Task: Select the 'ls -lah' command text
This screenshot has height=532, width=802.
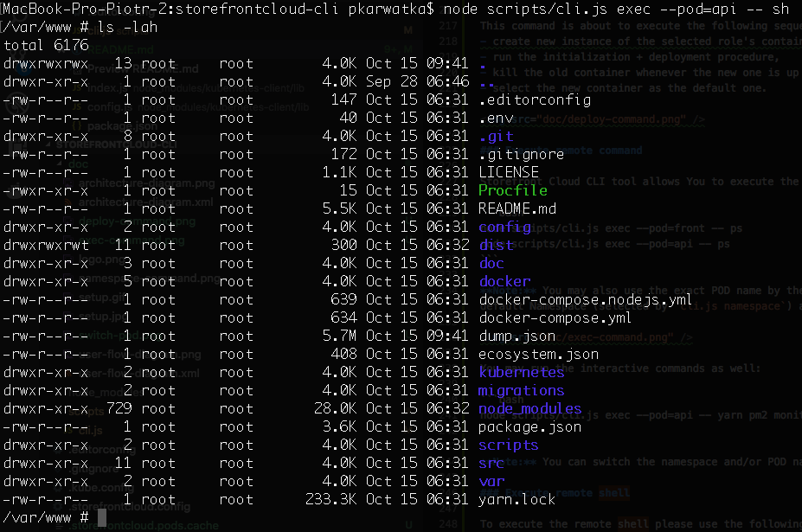Action: (x=127, y=27)
